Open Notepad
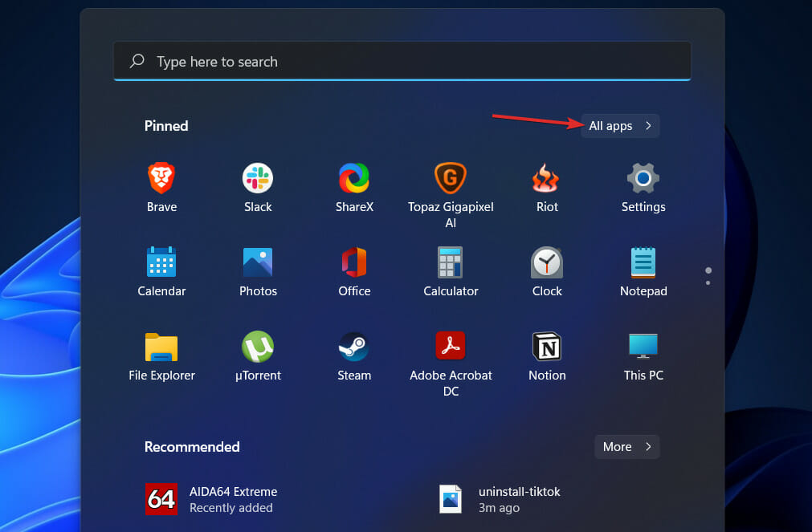 coord(643,272)
